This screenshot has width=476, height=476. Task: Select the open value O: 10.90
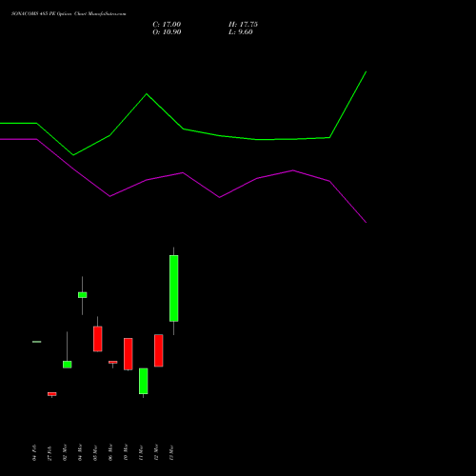click(x=167, y=32)
